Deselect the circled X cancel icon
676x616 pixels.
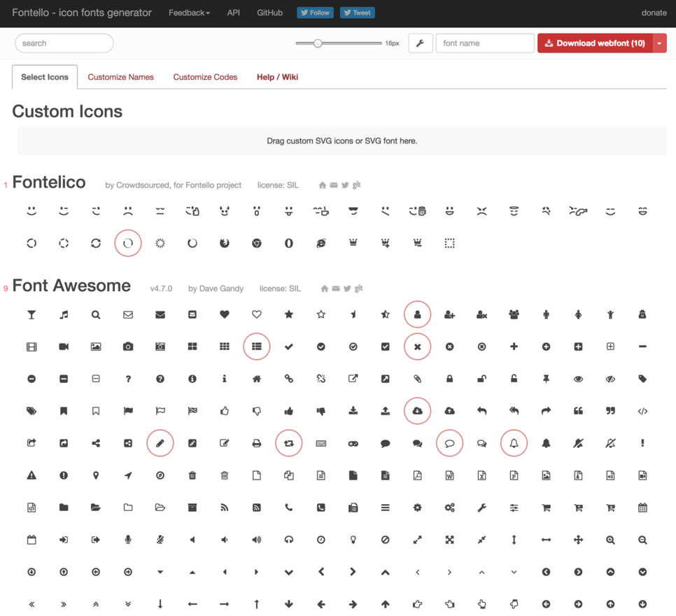417,346
